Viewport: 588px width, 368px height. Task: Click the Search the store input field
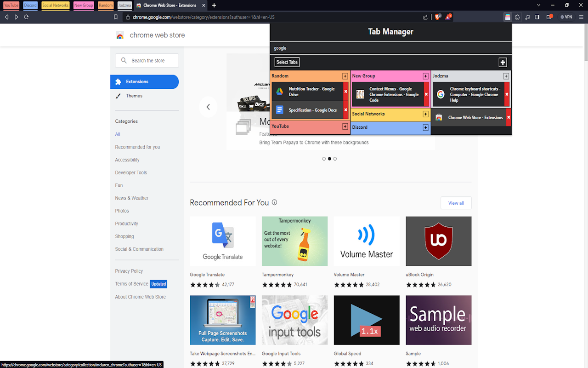click(x=147, y=60)
